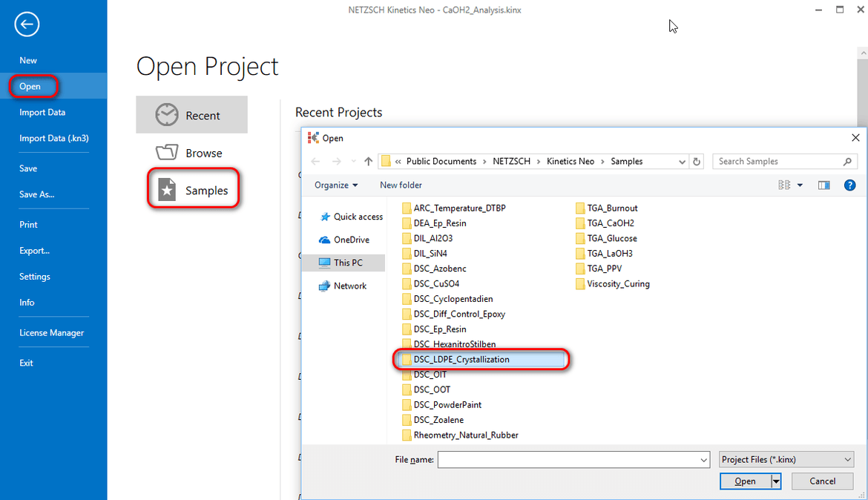Open the dialog Help button
The image size is (868, 500).
(849, 185)
